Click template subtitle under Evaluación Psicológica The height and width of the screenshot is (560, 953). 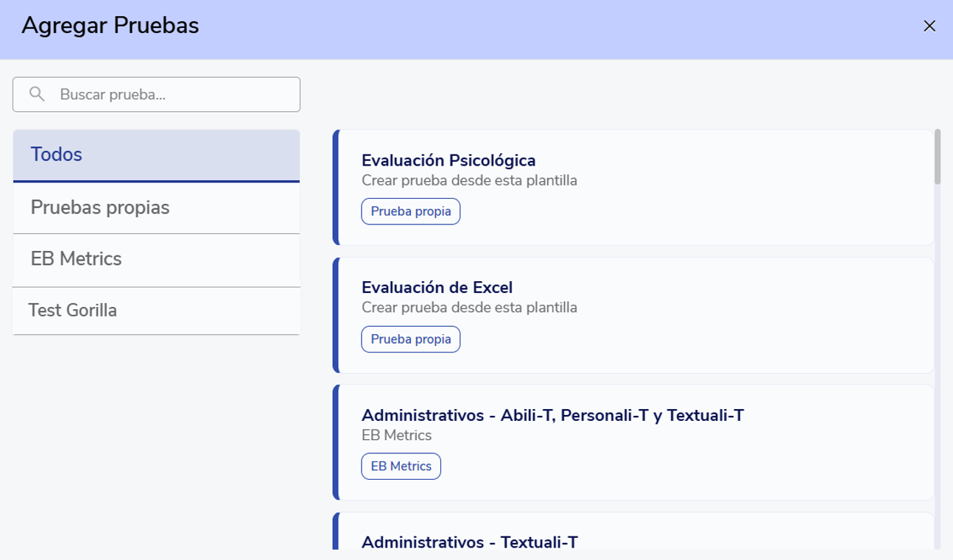[x=469, y=180]
